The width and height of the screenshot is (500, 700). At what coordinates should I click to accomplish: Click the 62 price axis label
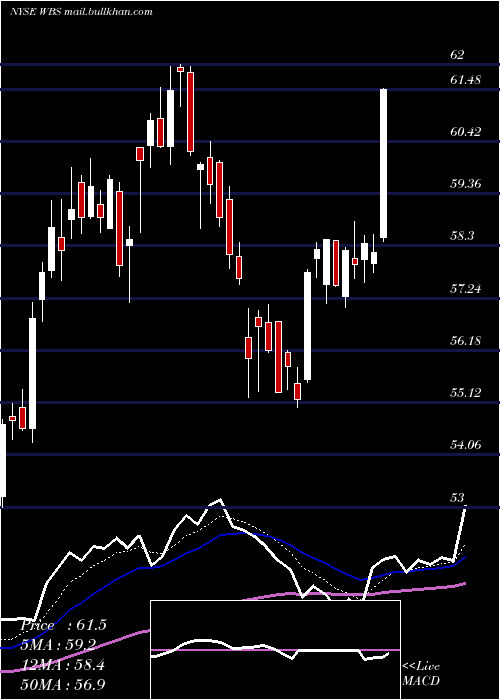457,54
